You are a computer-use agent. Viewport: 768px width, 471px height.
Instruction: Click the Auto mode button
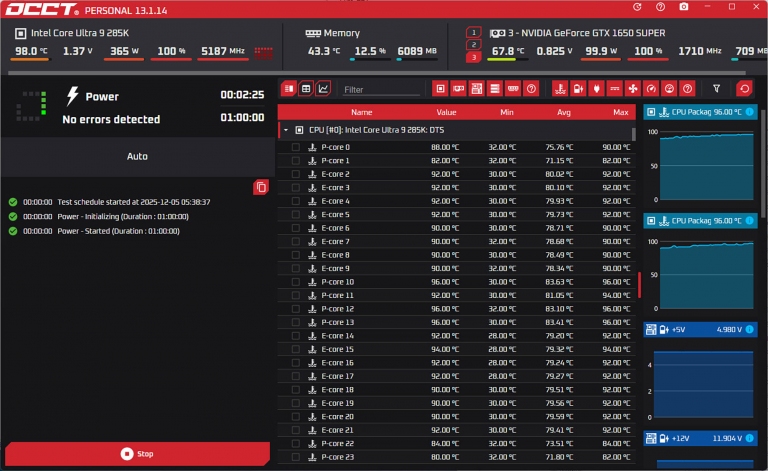pyautogui.click(x=137, y=156)
